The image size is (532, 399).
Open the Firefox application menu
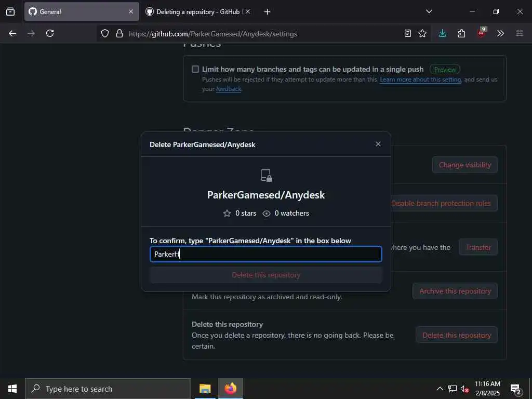520,33
